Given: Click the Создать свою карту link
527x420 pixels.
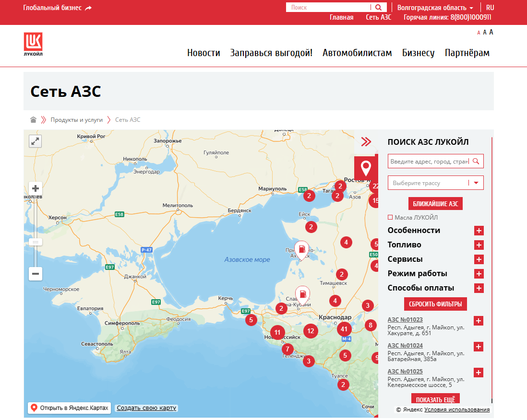Looking at the screenshot, I should (x=146, y=408).
